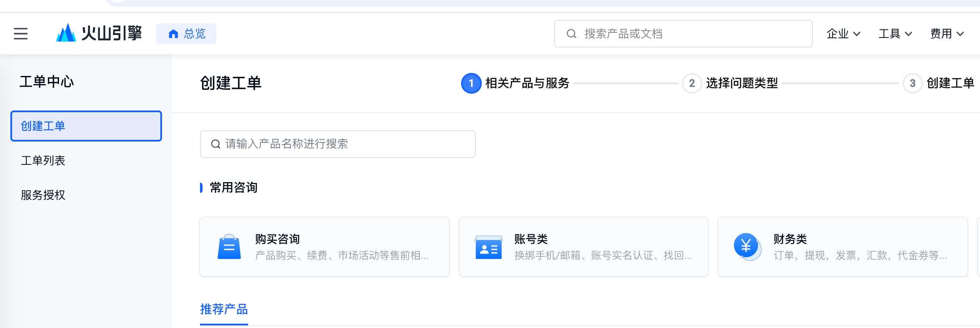The width and height of the screenshot is (980, 328).
Task: Click step 1 circle 相关产品与服务
Action: point(471,83)
